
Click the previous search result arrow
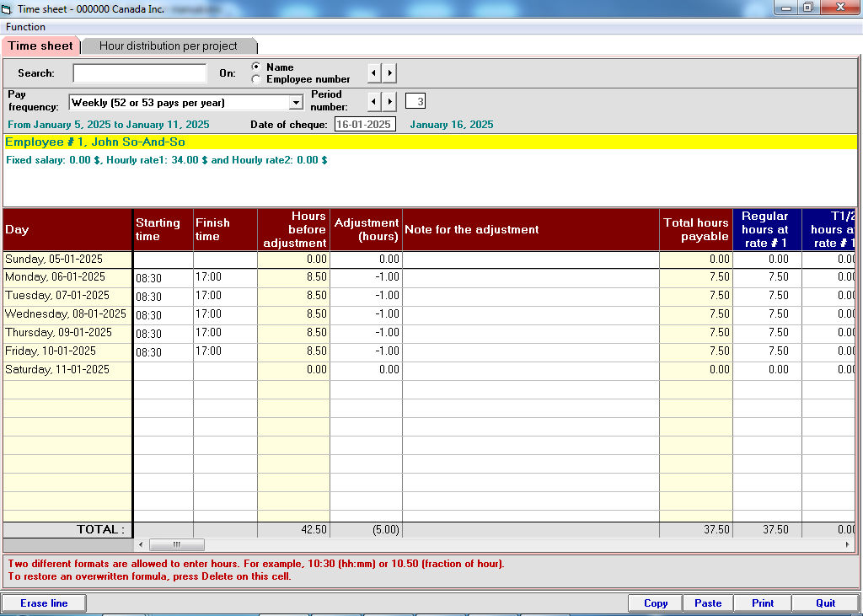375,73
